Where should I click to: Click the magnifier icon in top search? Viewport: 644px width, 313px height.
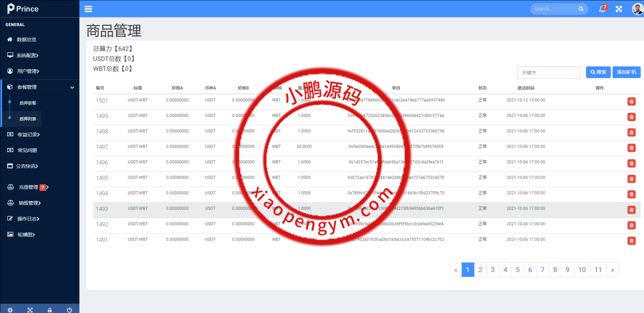(581, 9)
